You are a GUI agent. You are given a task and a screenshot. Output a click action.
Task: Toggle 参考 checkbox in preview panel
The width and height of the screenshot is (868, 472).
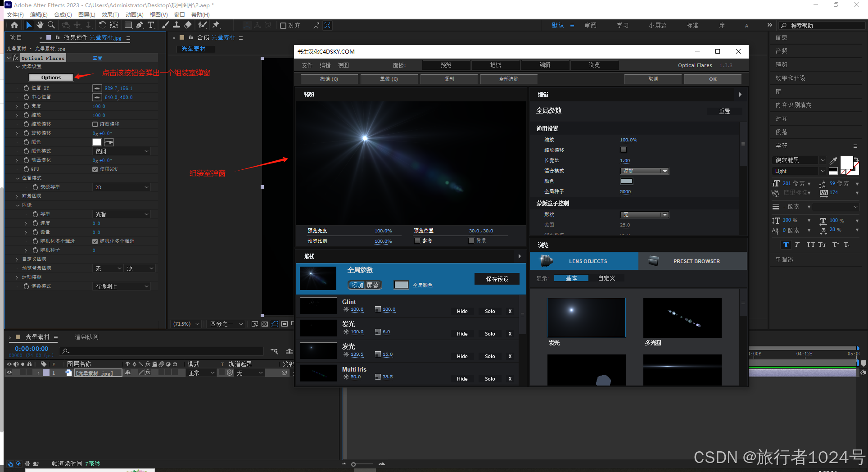(x=417, y=241)
